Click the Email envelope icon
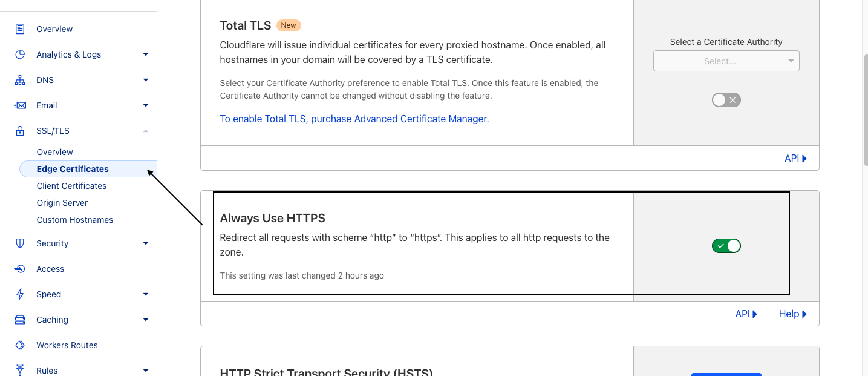 pyautogui.click(x=20, y=105)
